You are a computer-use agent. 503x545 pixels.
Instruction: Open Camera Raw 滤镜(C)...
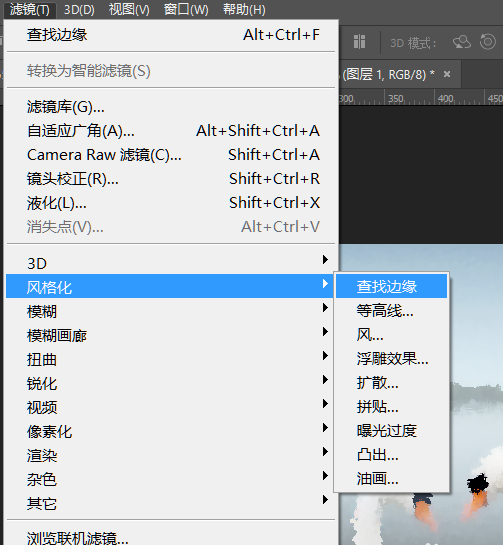click(x=172, y=155)
